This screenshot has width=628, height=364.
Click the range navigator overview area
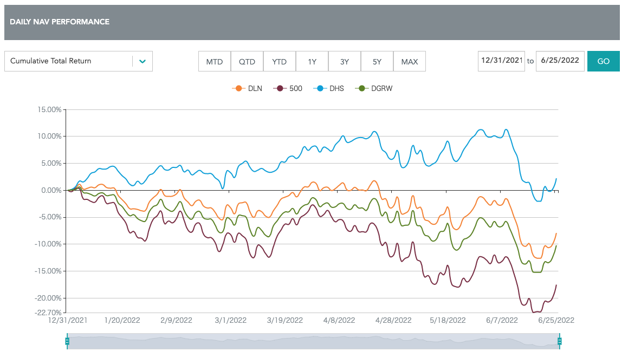[x=313, y=341]
